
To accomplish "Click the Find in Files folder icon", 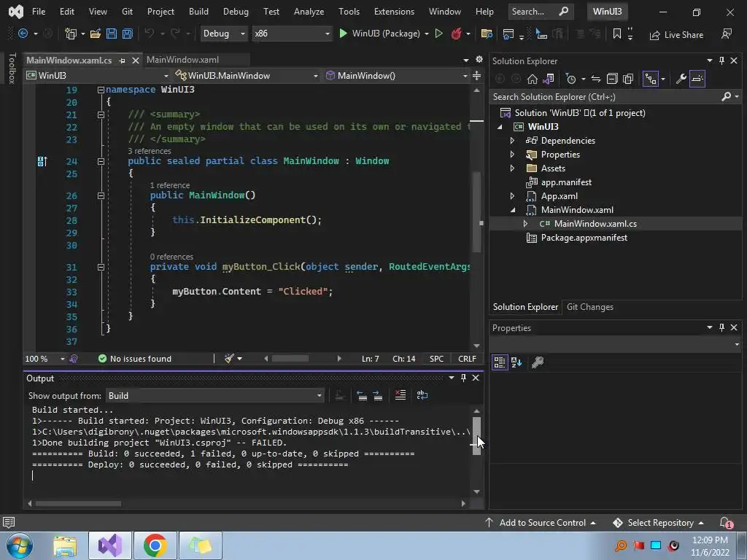I will click(x=487, y=34).
